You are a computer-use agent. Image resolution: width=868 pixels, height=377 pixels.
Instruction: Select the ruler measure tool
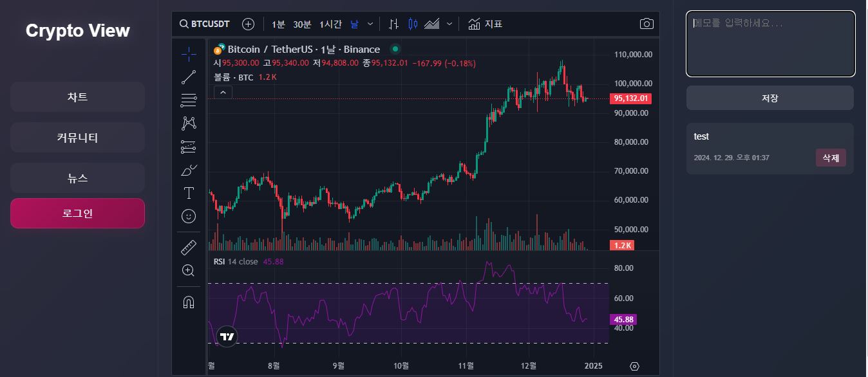189,248
